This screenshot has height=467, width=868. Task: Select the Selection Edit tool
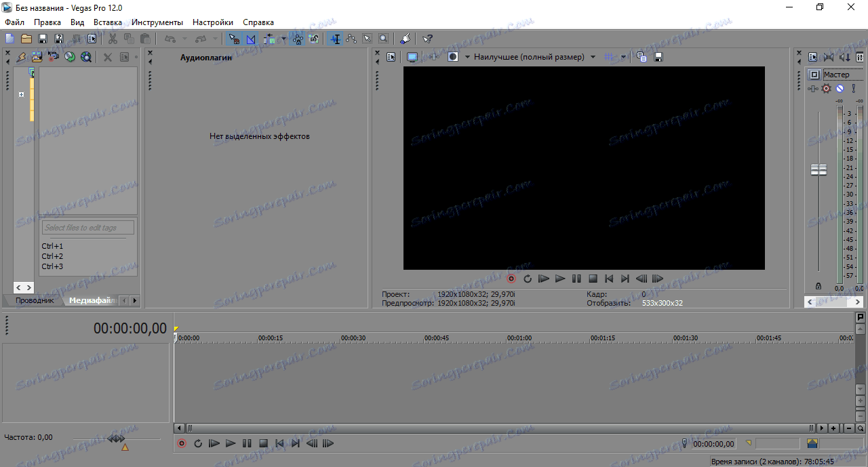coord(368,39)
